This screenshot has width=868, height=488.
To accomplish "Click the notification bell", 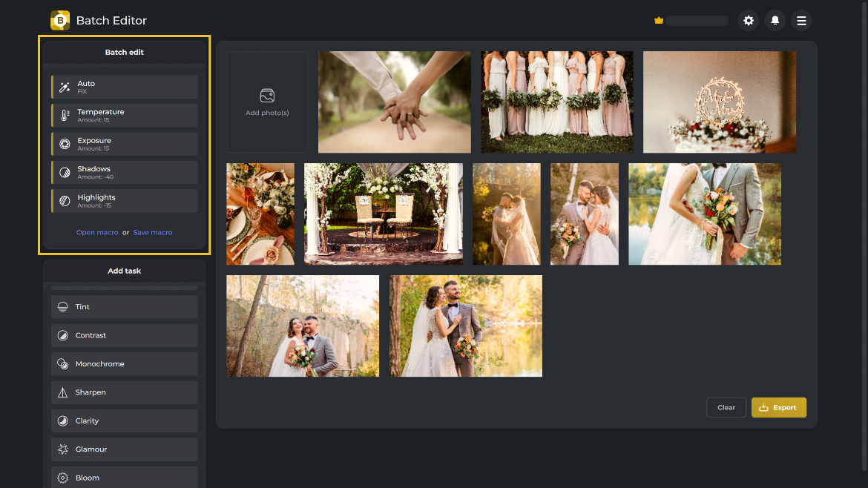I will pyautogui.click(x=775, y=20).
